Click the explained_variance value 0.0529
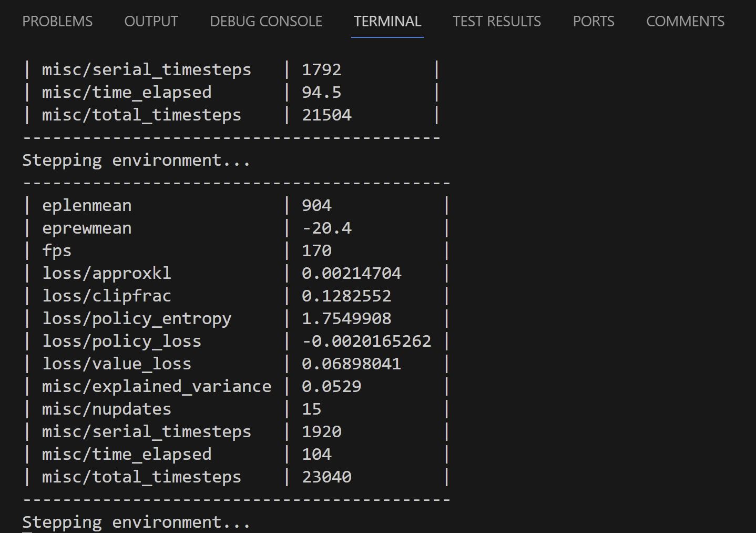Viewport: 756px width, 533px height. (x=331, y=386)
